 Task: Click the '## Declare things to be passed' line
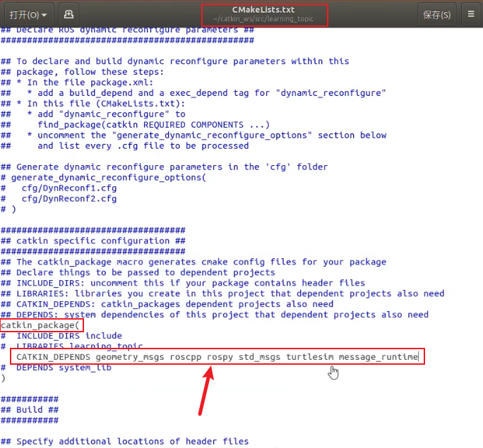(138, 272)
